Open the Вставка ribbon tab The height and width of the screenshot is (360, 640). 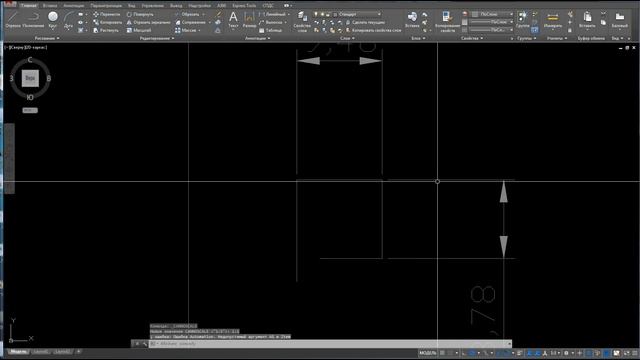pos(50,6)
